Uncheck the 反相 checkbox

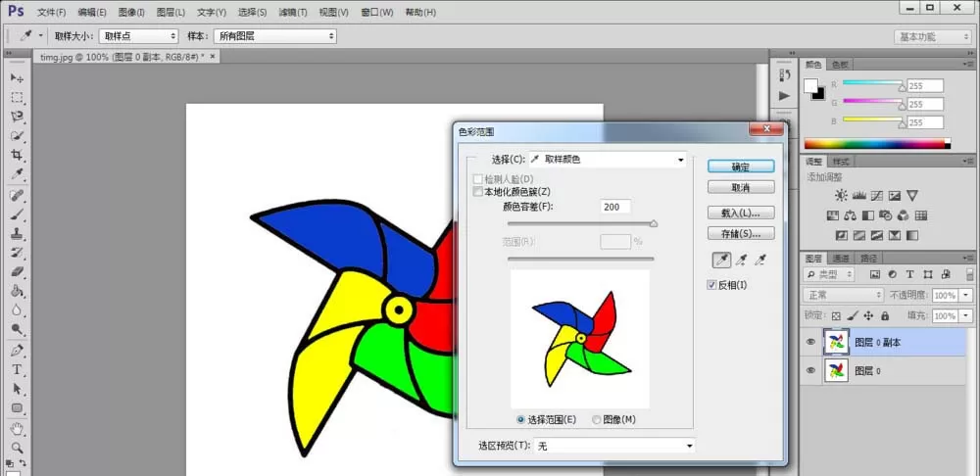(x=711, y=285)
